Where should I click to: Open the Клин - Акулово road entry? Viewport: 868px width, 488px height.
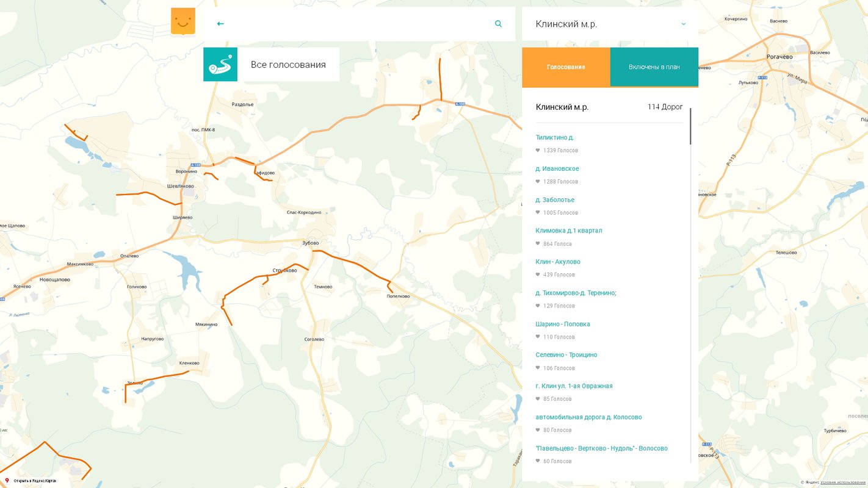pos(558,262)
